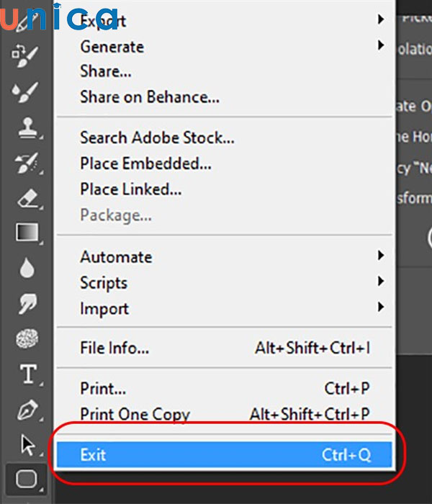The width and height of the screenshot is (432, 504).
Task: Pick the Clone Stamp tool
Action: (26, 128)
